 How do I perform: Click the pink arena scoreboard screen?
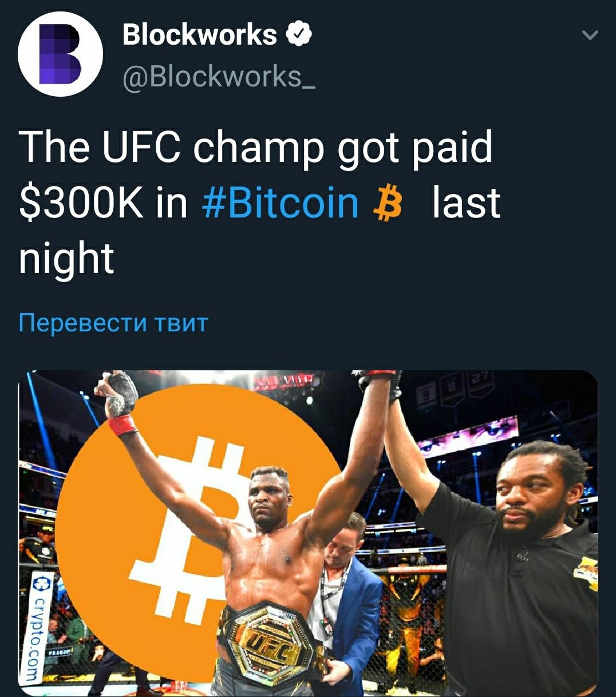468,436
